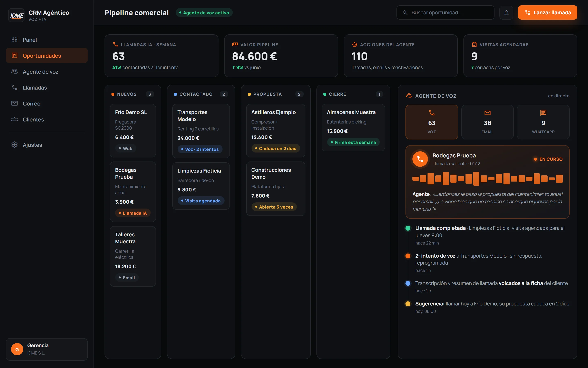Open notifications with the bell icon
The height and width of the screenshot is (368, 588).
[506, 12]
